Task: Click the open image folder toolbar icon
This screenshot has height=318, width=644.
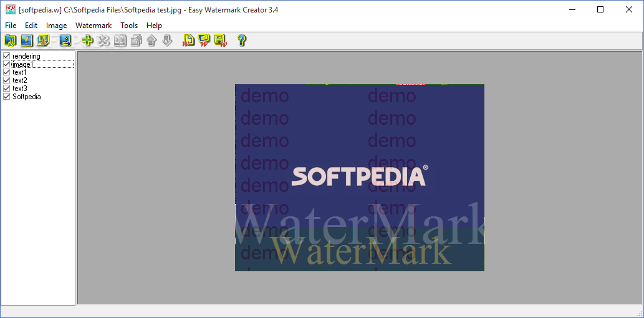Action: (x=10, y=41)
